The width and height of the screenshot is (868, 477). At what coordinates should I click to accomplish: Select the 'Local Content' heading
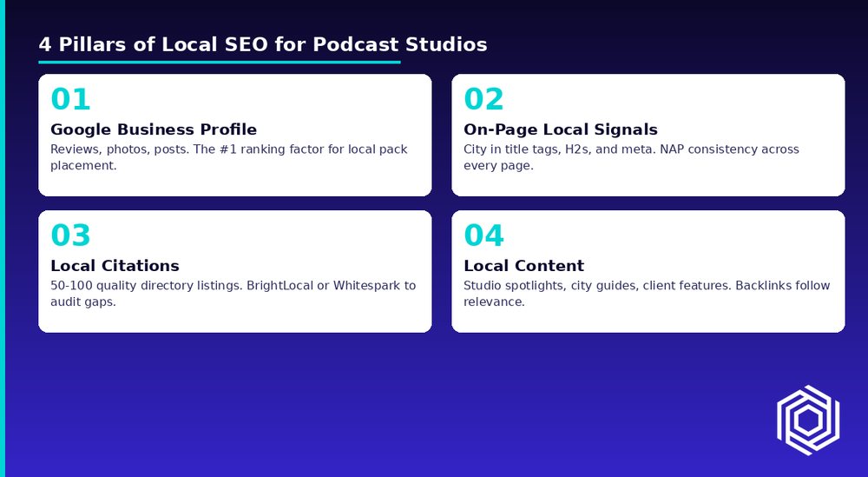point(523,266)
